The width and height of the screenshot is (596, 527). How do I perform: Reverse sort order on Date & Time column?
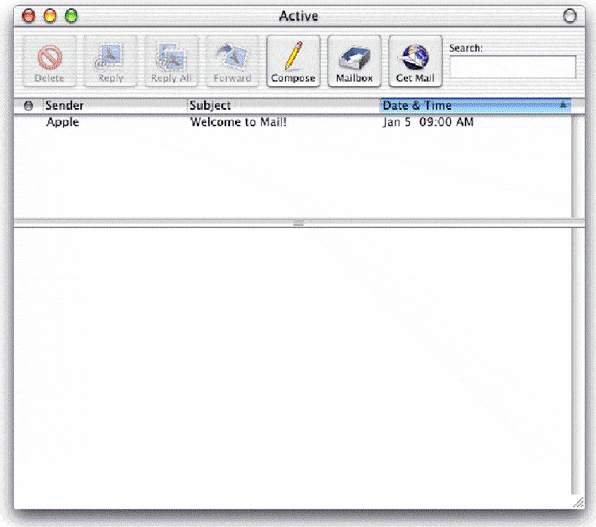pos(476,105)
